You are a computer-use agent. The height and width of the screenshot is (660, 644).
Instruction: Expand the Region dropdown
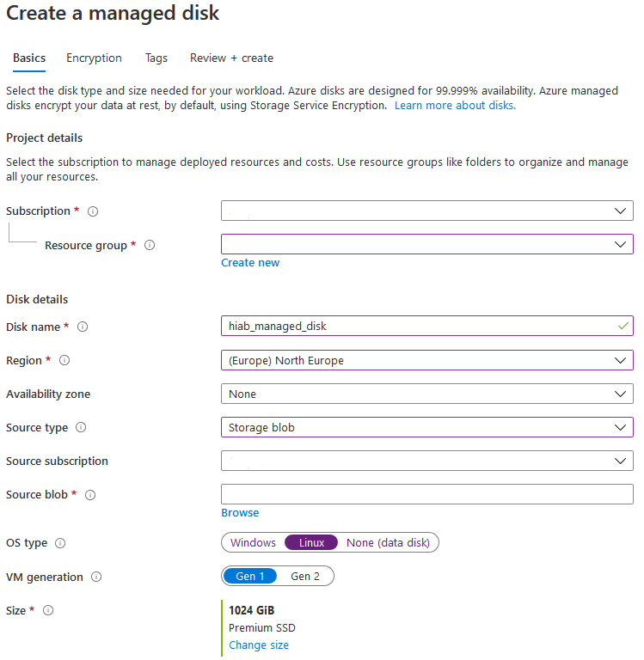point(426,361)
